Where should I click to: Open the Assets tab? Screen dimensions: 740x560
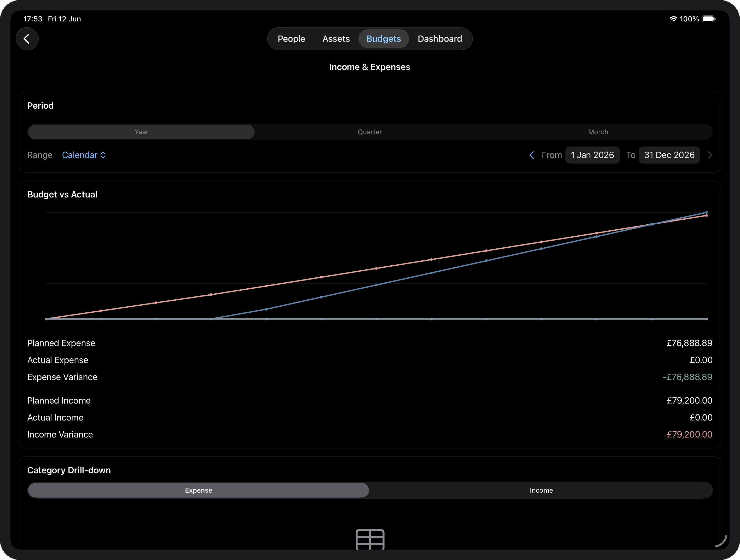(336, 39)
